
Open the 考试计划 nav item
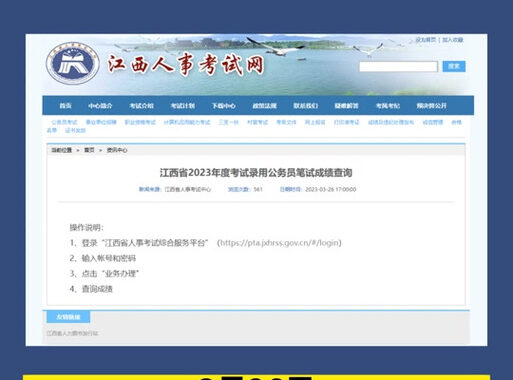pos(183,106)
